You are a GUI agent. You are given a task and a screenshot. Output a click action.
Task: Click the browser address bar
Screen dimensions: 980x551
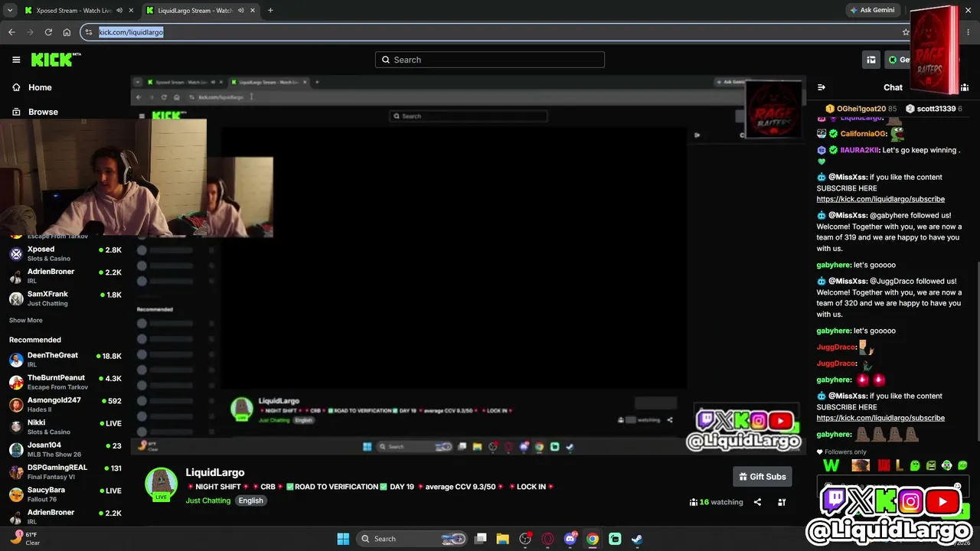click(x=490, y=32)
